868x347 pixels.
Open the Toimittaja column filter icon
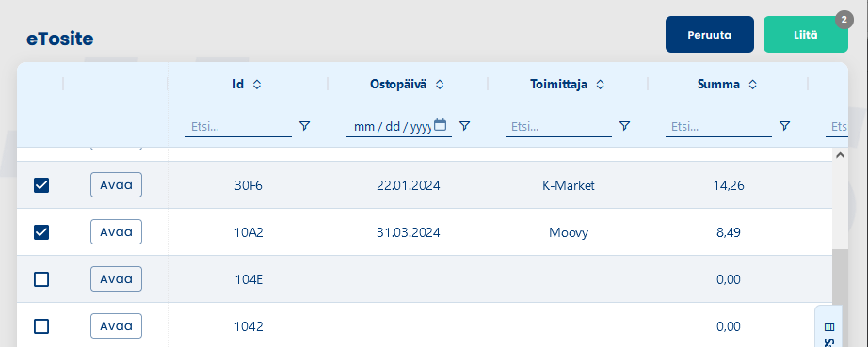624,127
